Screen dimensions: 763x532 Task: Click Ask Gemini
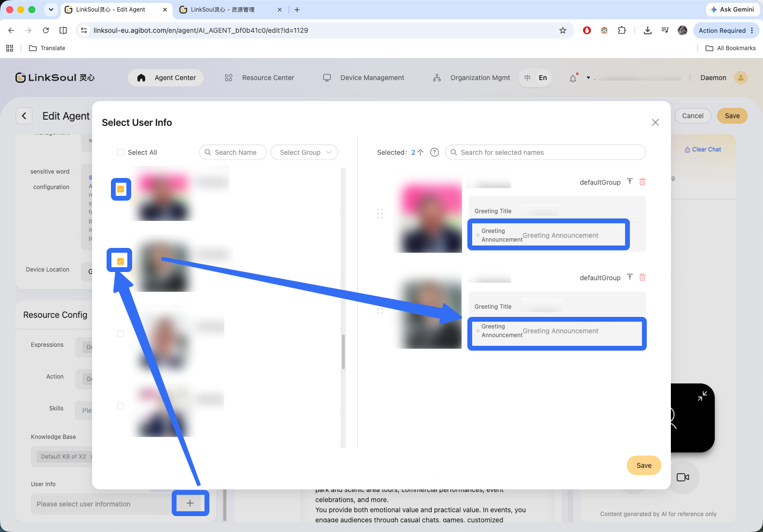pyautogui.click(x=732, y=10)
